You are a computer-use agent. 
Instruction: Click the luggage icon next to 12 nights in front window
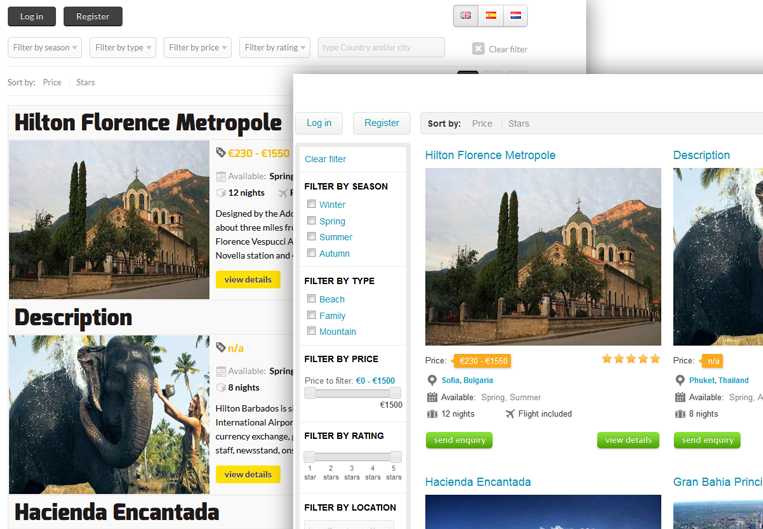point(432,414)
